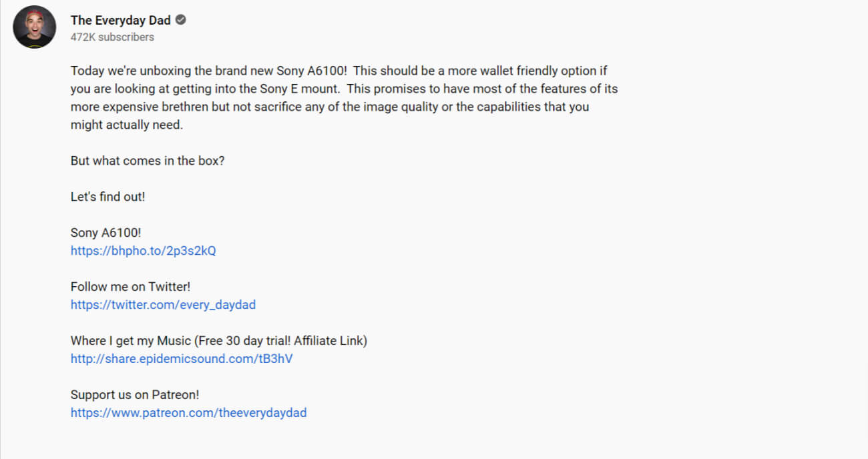Click the "Where I get my Music" text

(131, 341)
